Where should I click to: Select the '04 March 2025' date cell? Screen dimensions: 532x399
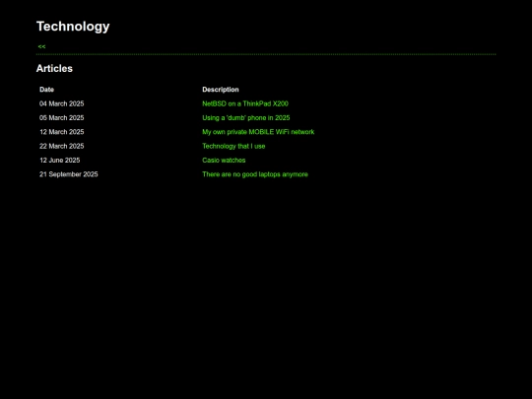(62, 103)
